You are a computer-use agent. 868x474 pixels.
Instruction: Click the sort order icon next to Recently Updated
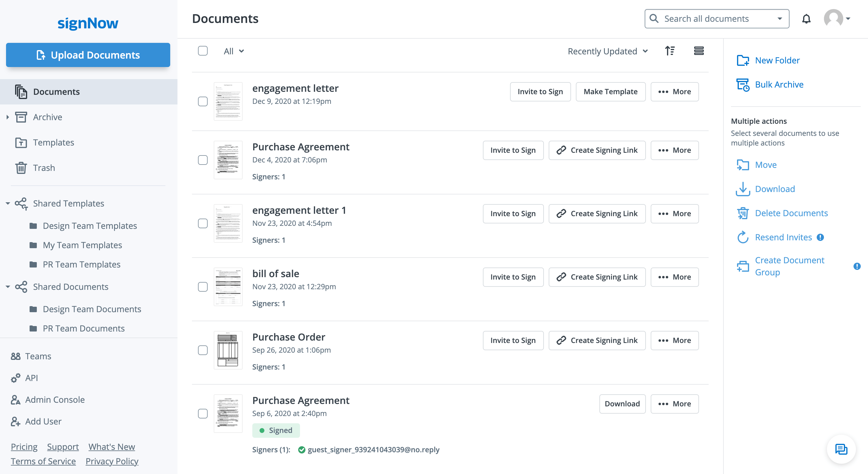pyautogui.click(x=670, y=51)
